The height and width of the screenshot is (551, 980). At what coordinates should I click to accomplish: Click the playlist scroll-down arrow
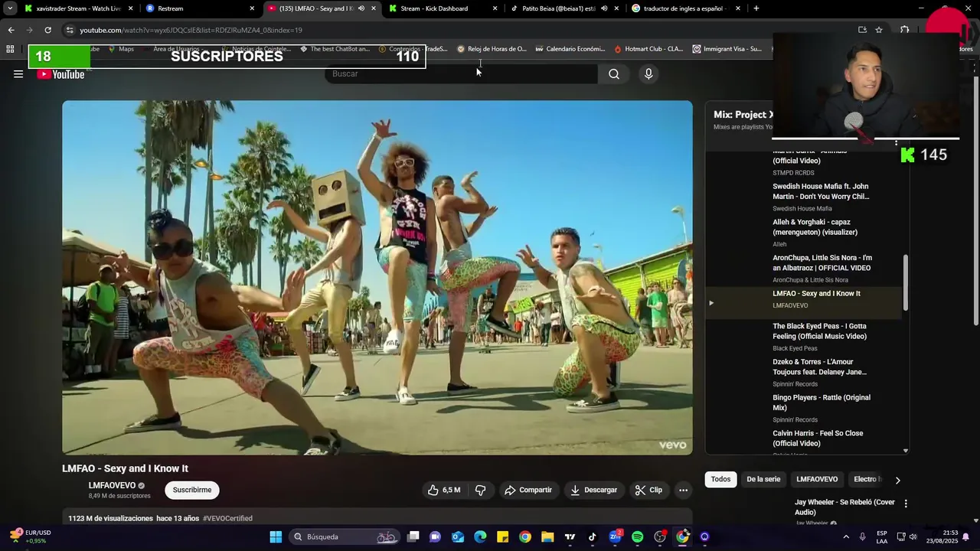coord(906,451)
